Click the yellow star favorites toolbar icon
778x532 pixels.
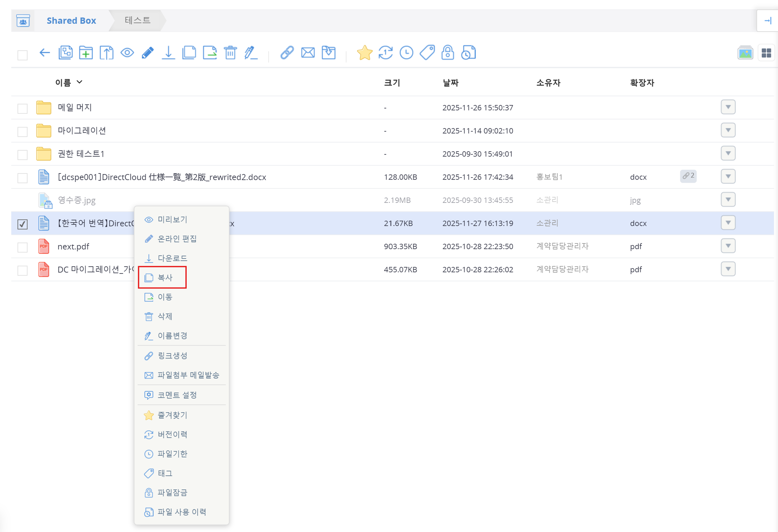pyautogui.click(x=364, y=53)
